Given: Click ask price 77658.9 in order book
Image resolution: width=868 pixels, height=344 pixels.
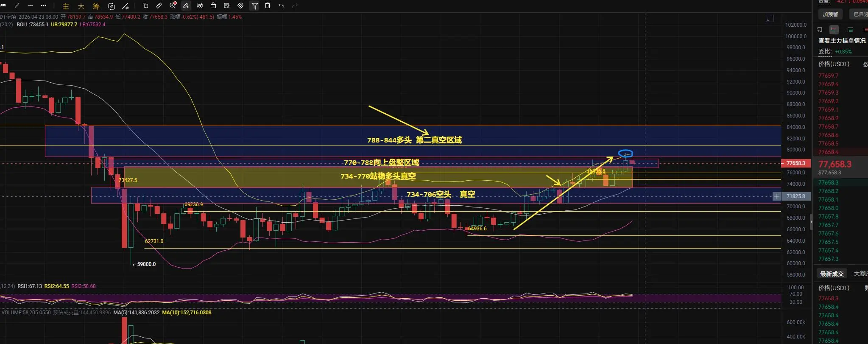Looking at the screenshot, I should tap(828, 118).
